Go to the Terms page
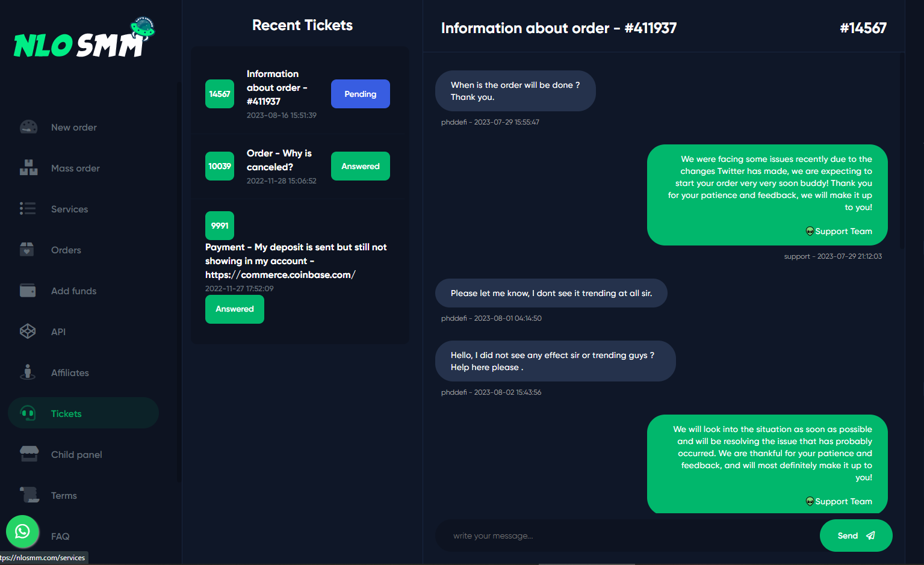The width and height of the screenshot is (924, 565). coord(64,496)
